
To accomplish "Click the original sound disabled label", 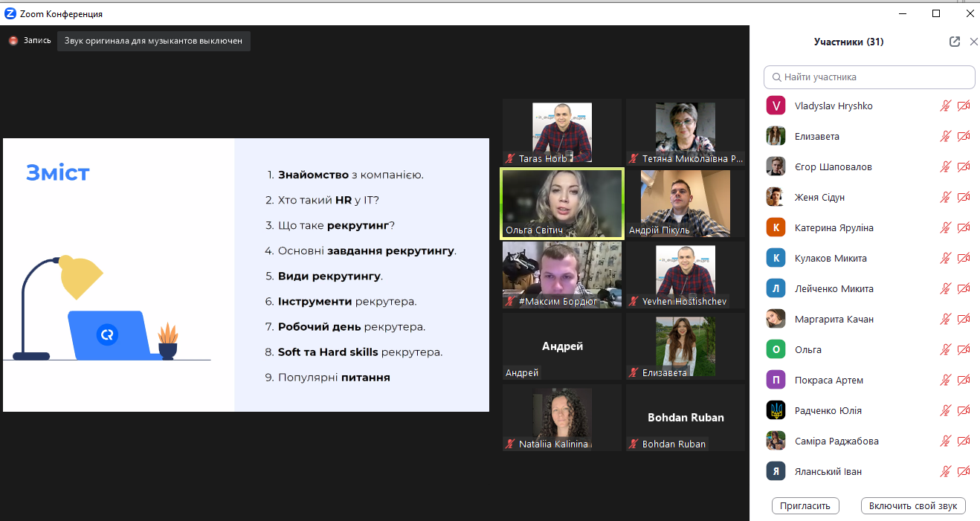I will [x=154, y=40].
